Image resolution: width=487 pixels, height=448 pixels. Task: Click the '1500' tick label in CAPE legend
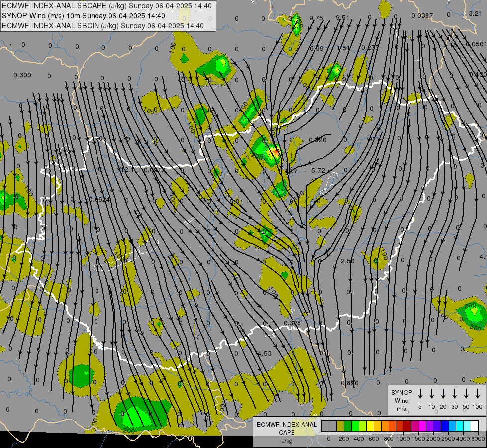click(418, 439)
